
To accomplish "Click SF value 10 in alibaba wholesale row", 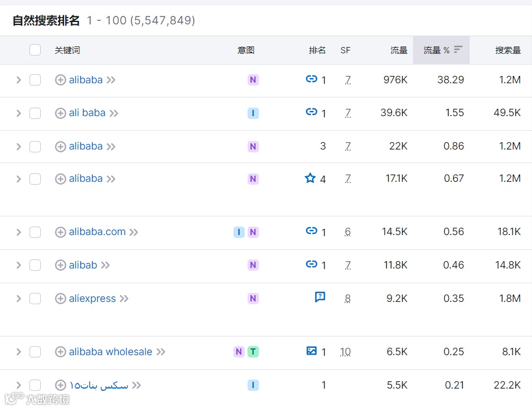I will click(x=345, y=352).
